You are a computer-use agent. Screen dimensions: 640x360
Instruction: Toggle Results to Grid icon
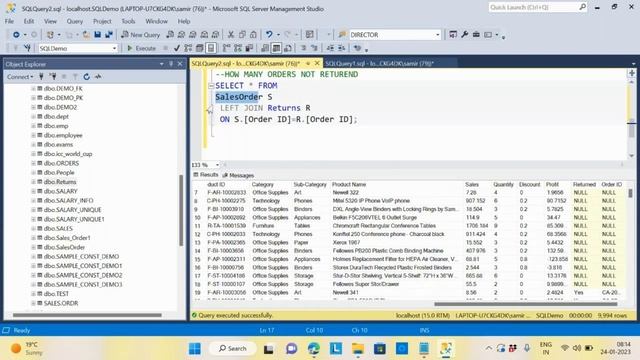coord(276,48)
